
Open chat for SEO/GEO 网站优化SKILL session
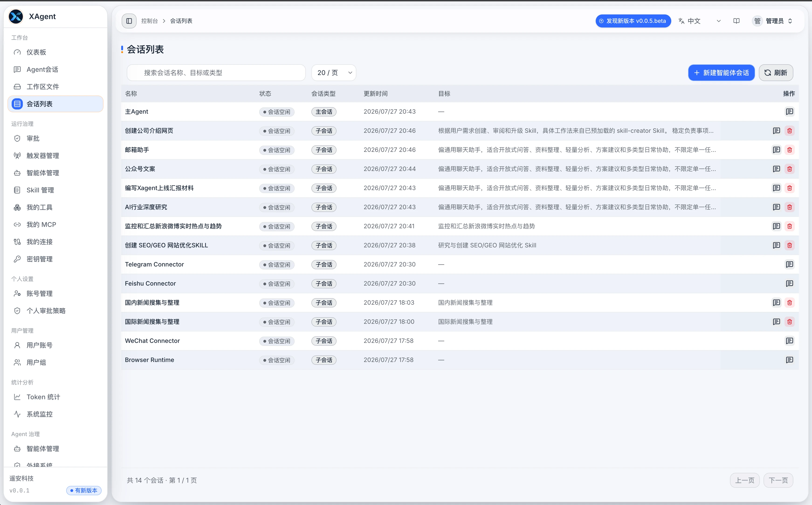point(776,245)
